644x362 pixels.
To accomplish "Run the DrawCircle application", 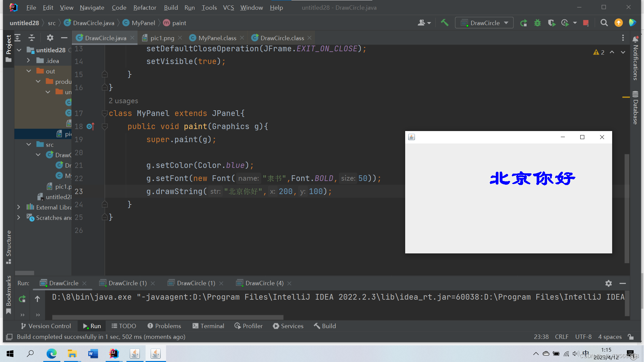I will 524,23.
